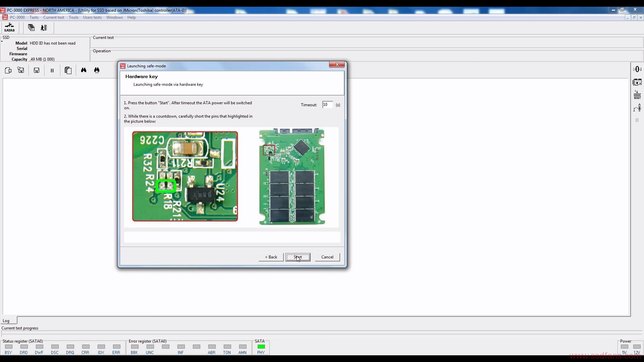
Task: Click the PC-3000 logo in menu bar
Action: coord(5,17)
